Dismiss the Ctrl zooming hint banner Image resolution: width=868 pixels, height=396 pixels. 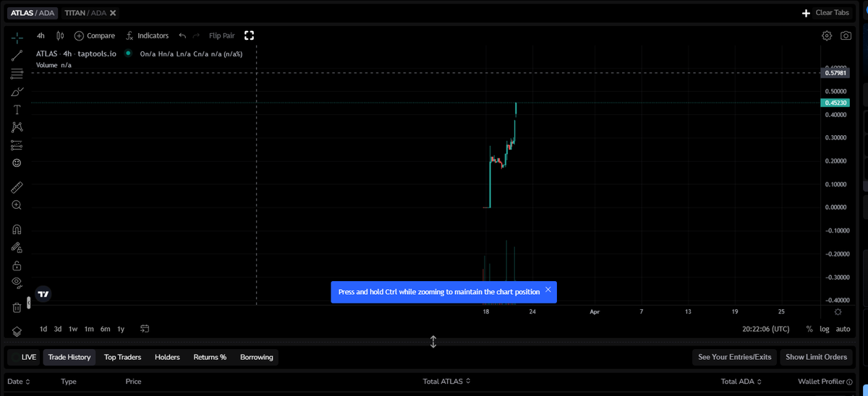548,290
